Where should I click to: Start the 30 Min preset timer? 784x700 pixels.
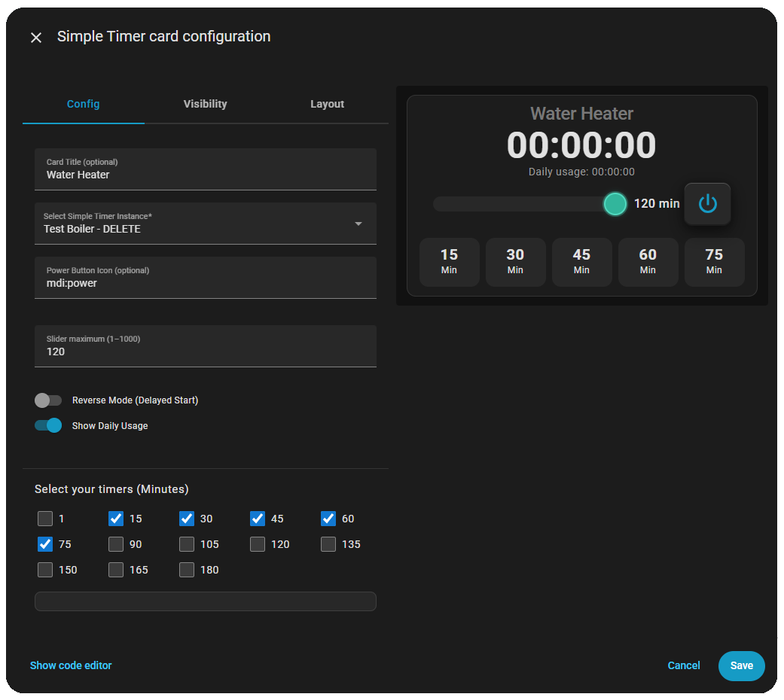pos(515,262)
